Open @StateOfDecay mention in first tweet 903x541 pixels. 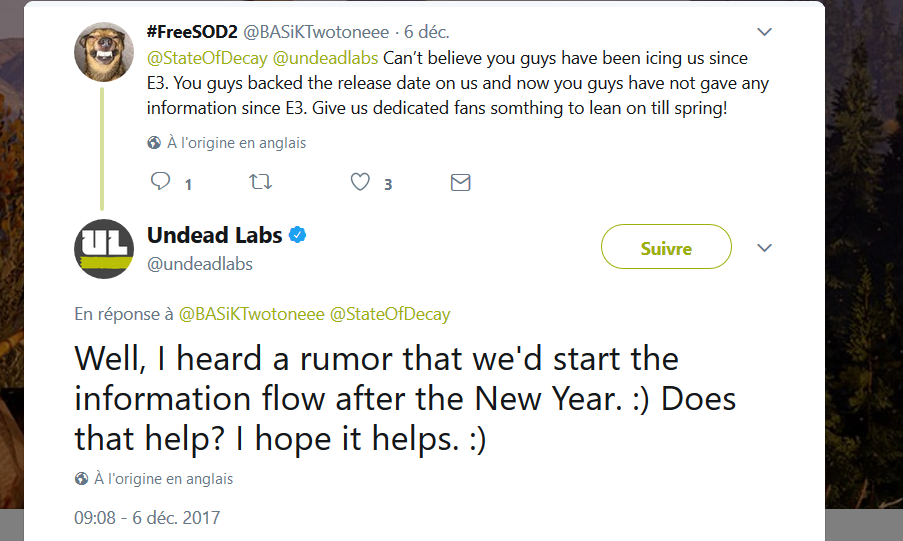(207, 58)
